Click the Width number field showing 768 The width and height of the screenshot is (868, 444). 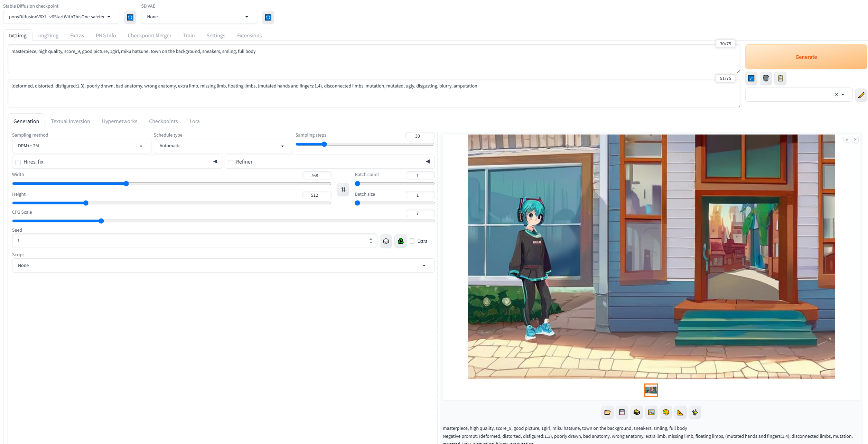(x=317, y=175)
